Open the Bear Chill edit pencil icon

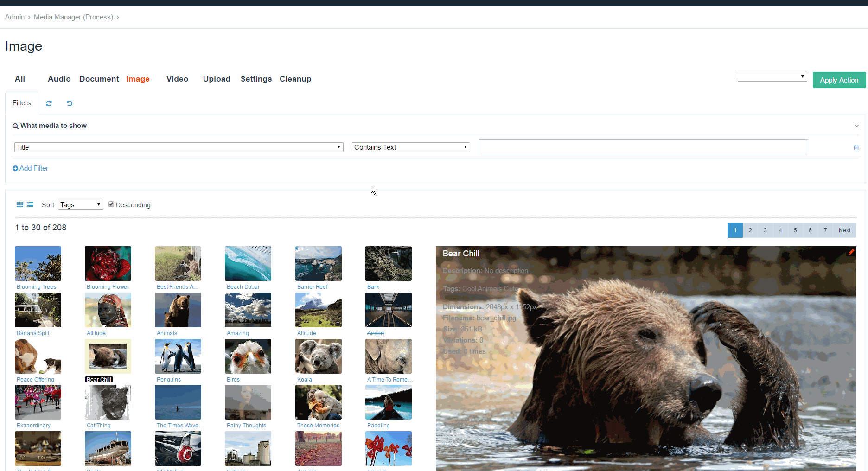(x=852, y=252)
